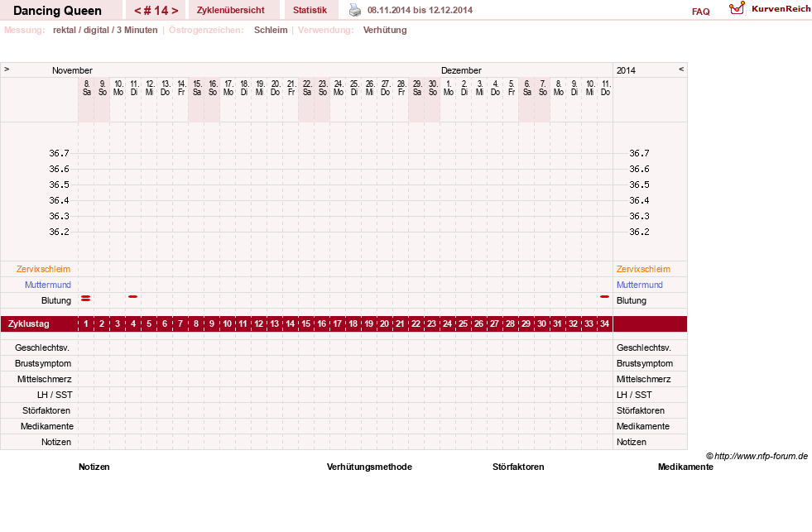The height and width of the screenshot is (532, 812).
Task: Go to previous cycle with '<' arrow beside #14
Action: tap(137, 11)
